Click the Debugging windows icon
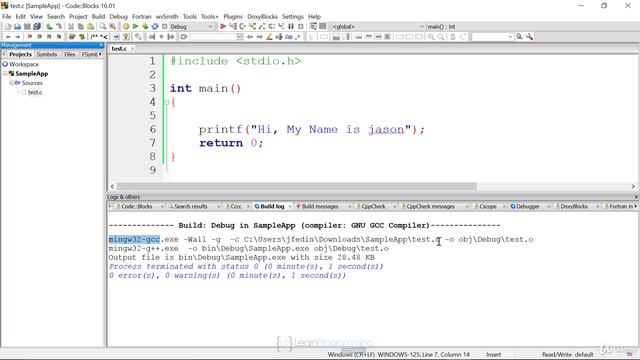Screen dimensions: 640x360 [x=313, y=27]
